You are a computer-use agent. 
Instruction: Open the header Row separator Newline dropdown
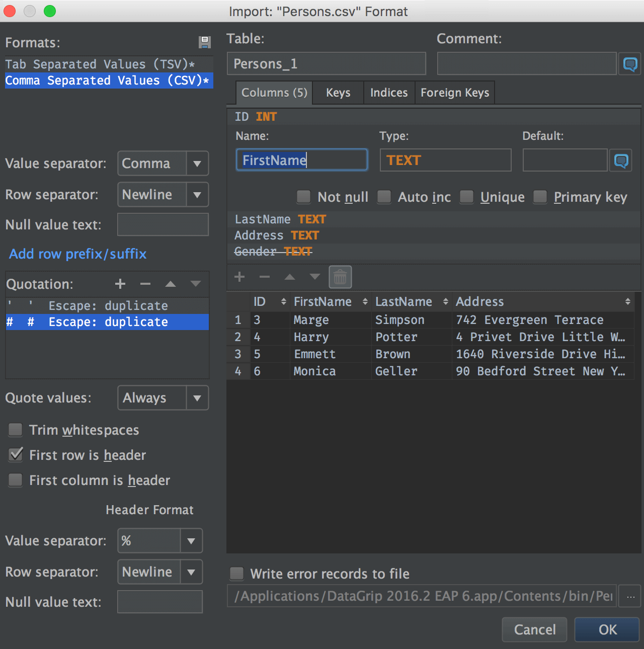click(191, 572)
